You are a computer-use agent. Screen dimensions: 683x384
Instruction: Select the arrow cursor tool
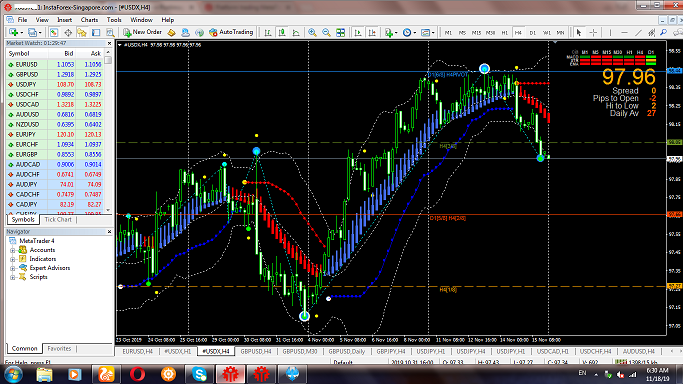tap(579, 33)
